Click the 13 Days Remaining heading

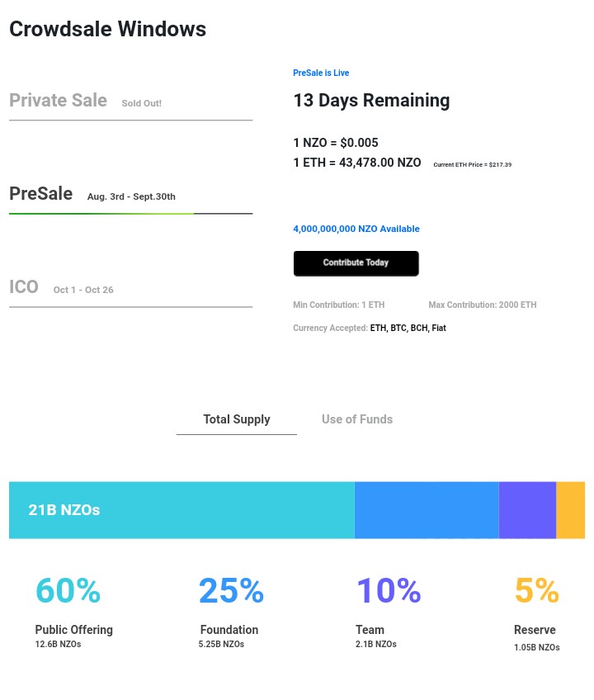click(371, 101)
